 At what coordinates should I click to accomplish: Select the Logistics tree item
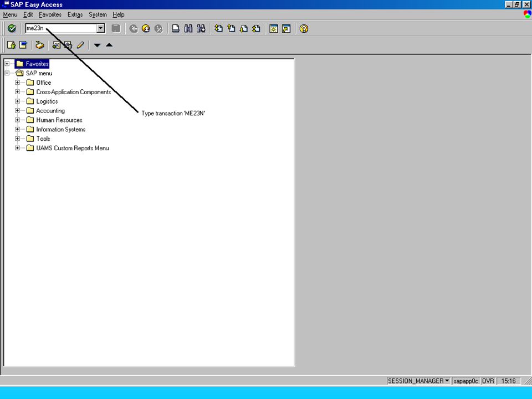coord(47,101)
